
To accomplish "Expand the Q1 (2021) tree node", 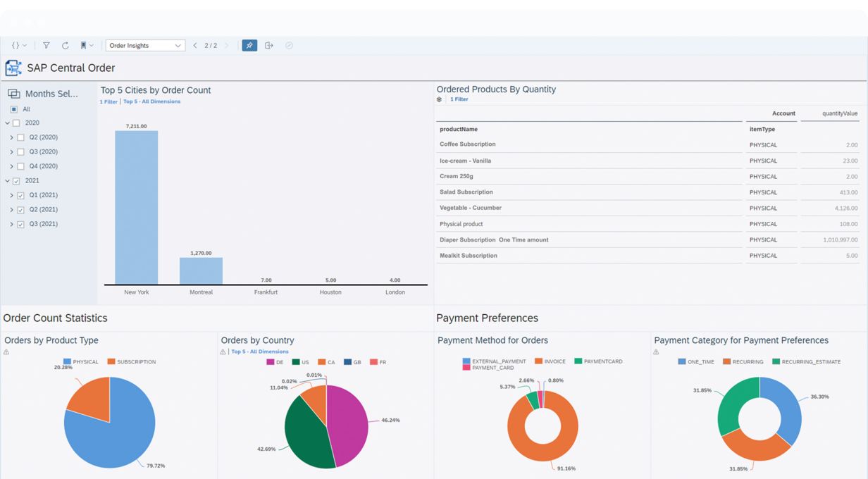I will [11, 195].
